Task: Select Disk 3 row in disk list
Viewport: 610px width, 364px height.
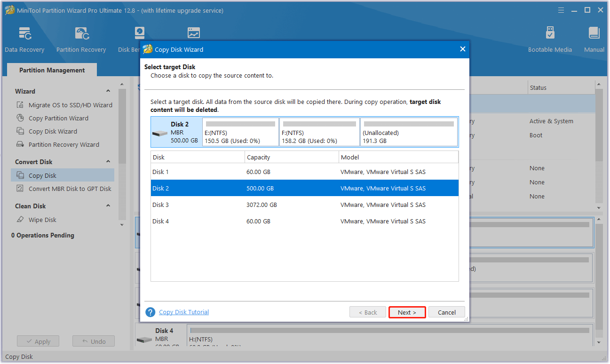Action: pos(304,205)
